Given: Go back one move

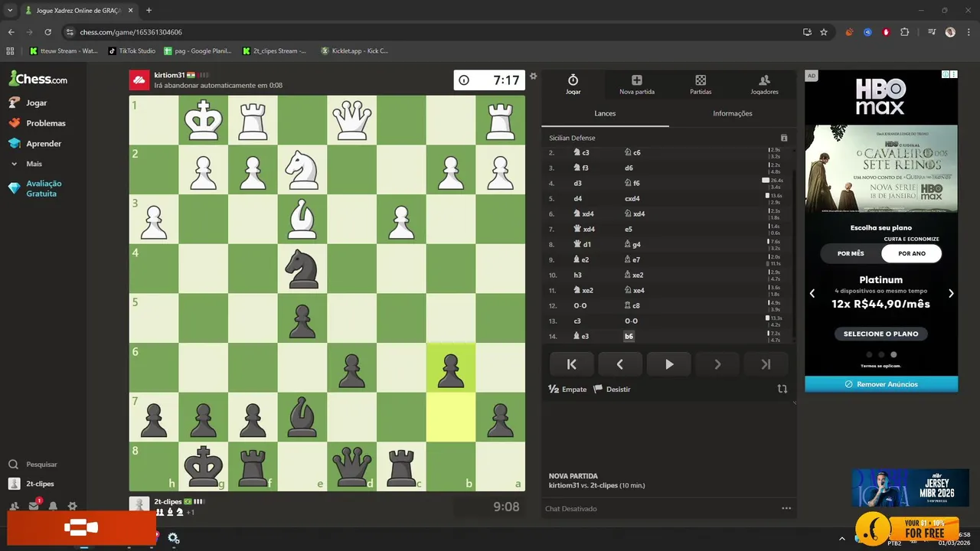Looking at the screenshot, I should (620, 364).
